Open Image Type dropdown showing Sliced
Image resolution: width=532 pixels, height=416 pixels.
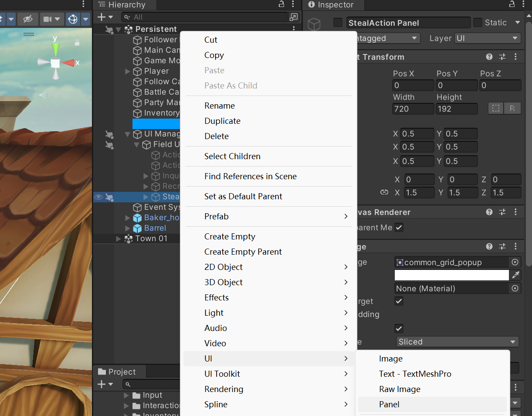tap(457, 342)
